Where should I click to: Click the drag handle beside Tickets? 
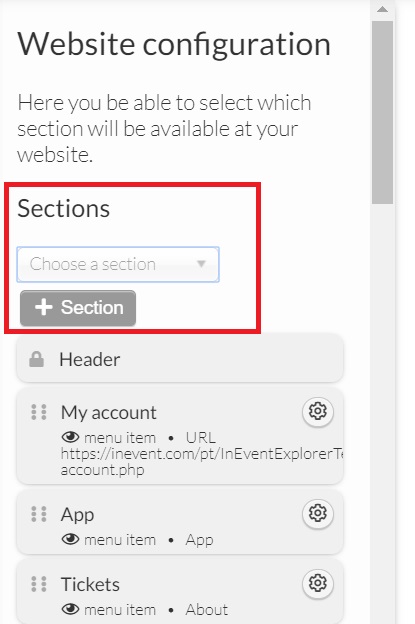point(39,584)
